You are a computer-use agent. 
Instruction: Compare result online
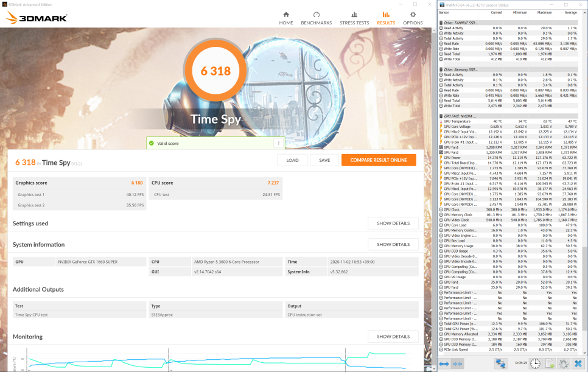[379, 160]
